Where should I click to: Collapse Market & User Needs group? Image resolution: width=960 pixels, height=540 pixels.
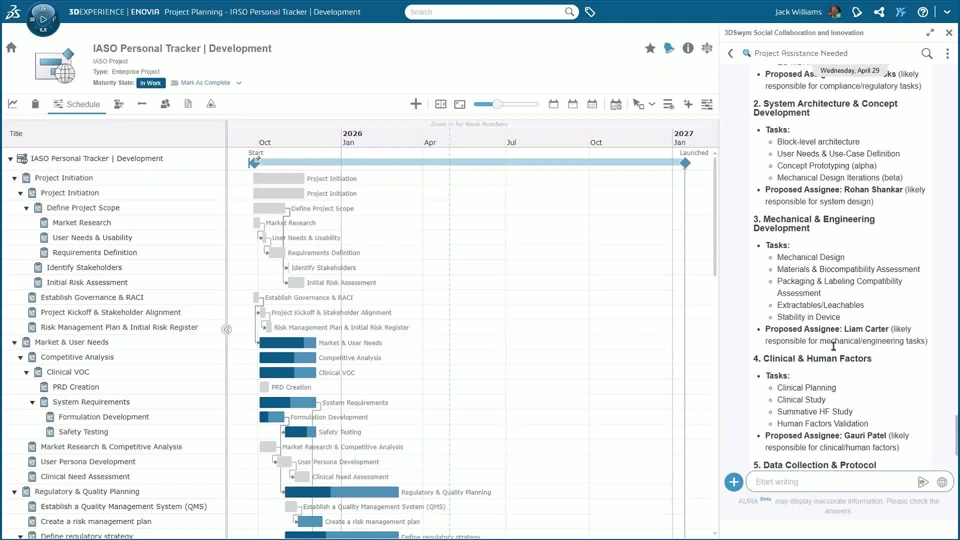(x=15, y=342)
